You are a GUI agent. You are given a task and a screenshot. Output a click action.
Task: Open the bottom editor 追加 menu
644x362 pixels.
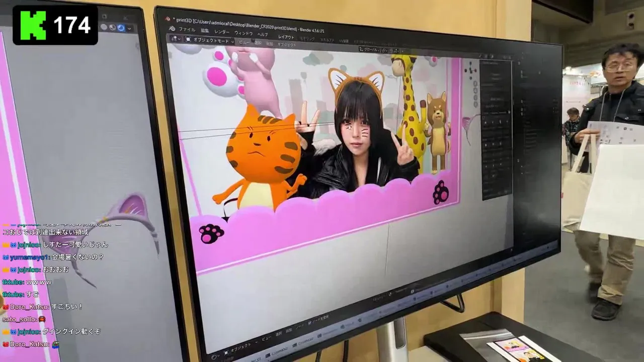pyautogui.click(x=289, y=330)
